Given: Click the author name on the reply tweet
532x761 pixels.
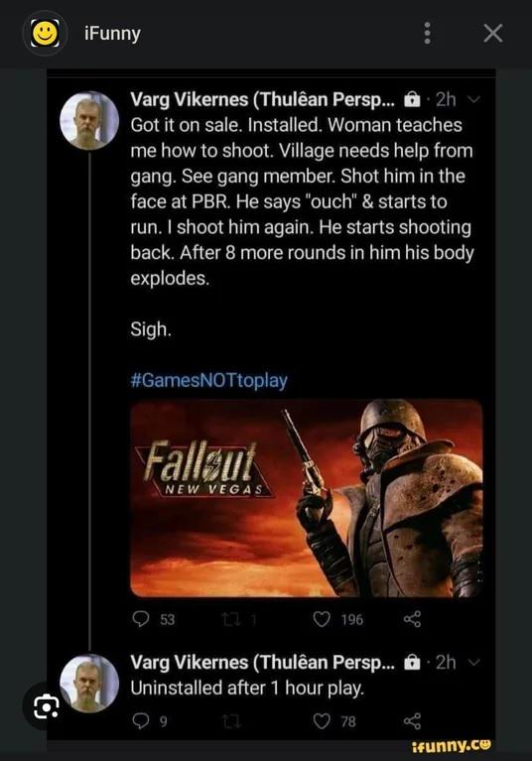Looking at the screenshot, I should pyautogui.click(x=263, y=662).
